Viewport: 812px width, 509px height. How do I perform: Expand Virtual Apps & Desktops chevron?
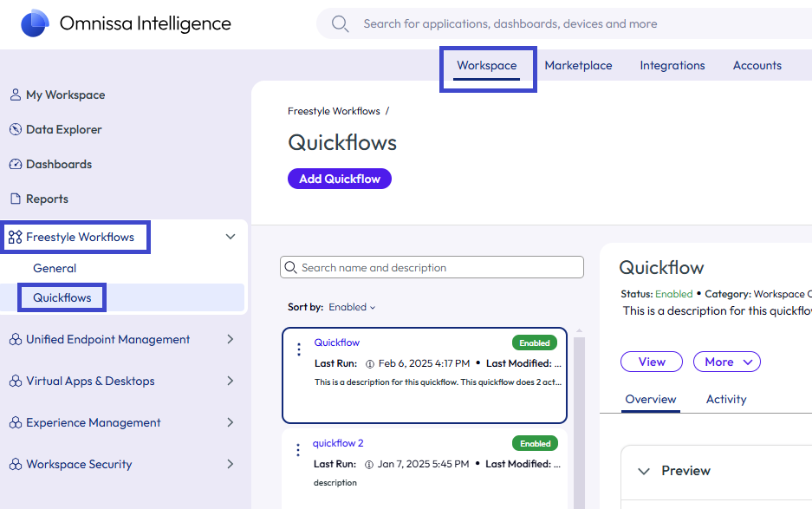point(231,381)
